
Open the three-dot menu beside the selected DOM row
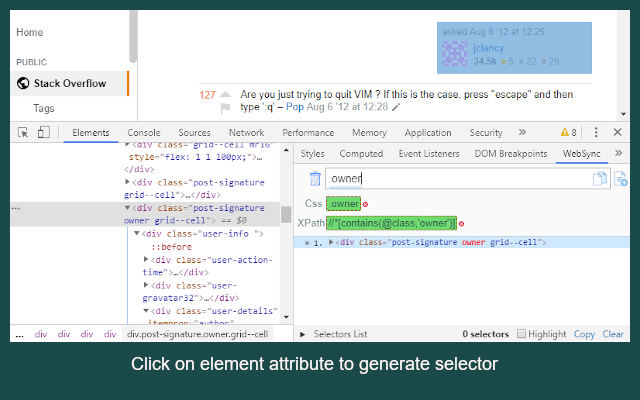click(x=16, y=209)
